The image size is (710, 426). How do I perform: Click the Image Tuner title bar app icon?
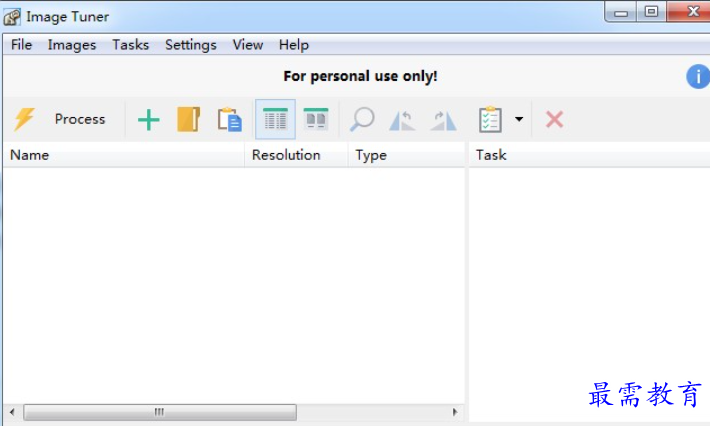pos(12,17)
